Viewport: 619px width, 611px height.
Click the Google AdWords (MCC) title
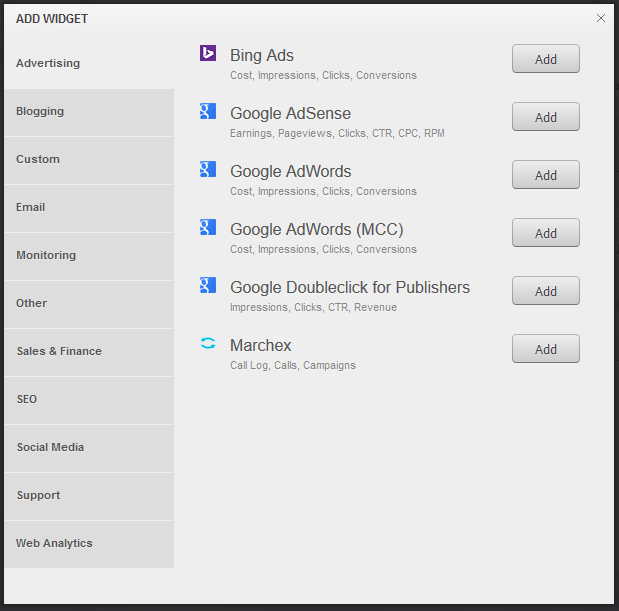[x=317, y=230]
